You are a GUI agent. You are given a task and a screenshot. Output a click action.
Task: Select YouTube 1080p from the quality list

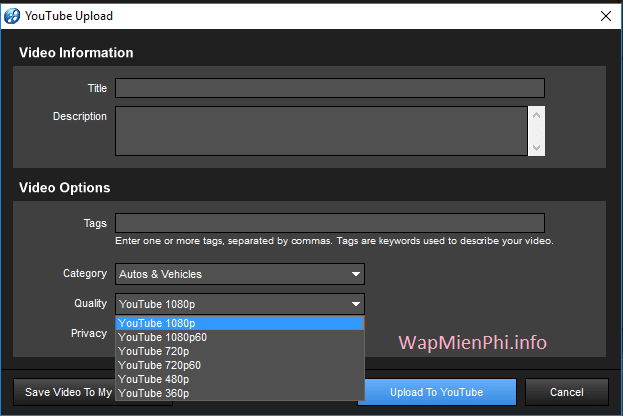coord(240,323)
